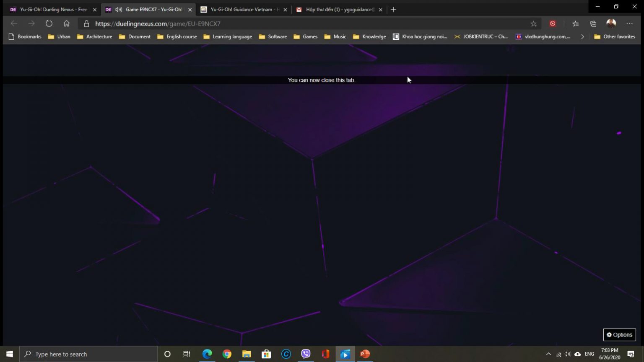Open Viber from the taskbar

point(306,354)
